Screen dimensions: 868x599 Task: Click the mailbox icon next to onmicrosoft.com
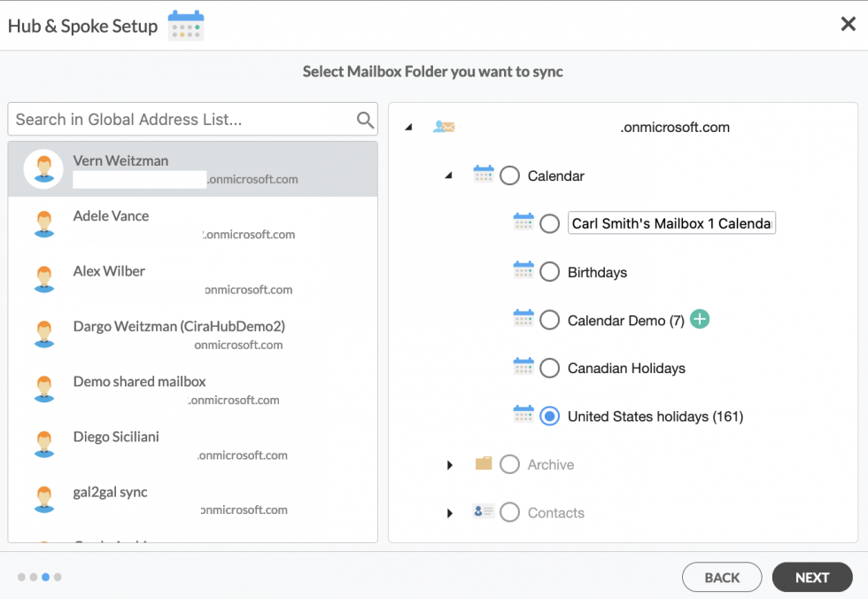pos(444,127)
